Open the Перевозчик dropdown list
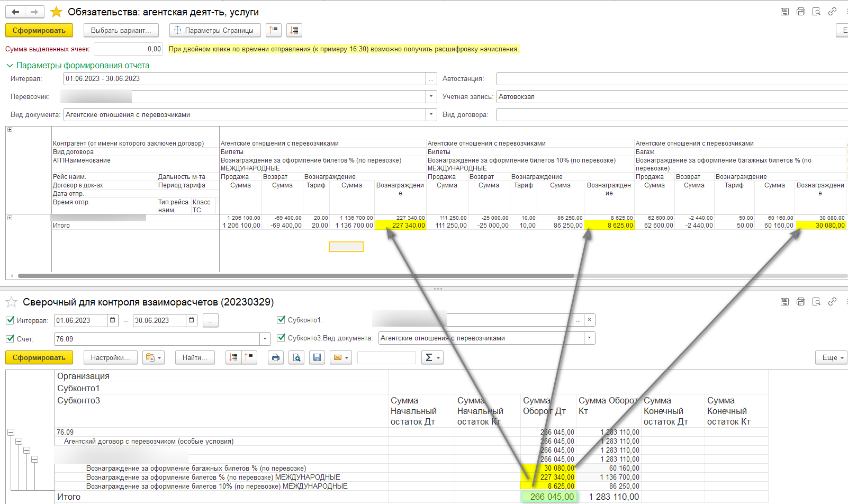848x504 pixels. coord(431,96)
